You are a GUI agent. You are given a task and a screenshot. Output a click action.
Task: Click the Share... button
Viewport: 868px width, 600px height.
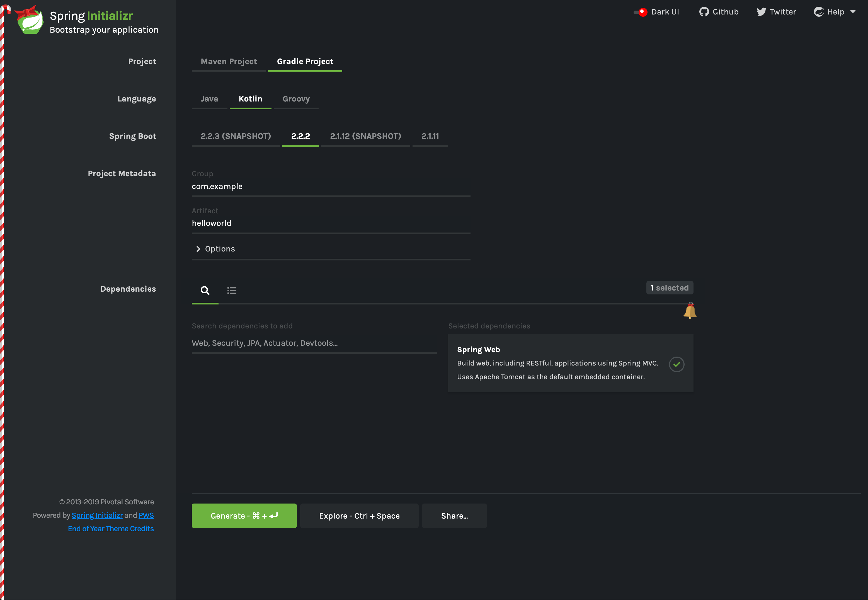click(x=454, y=516)
